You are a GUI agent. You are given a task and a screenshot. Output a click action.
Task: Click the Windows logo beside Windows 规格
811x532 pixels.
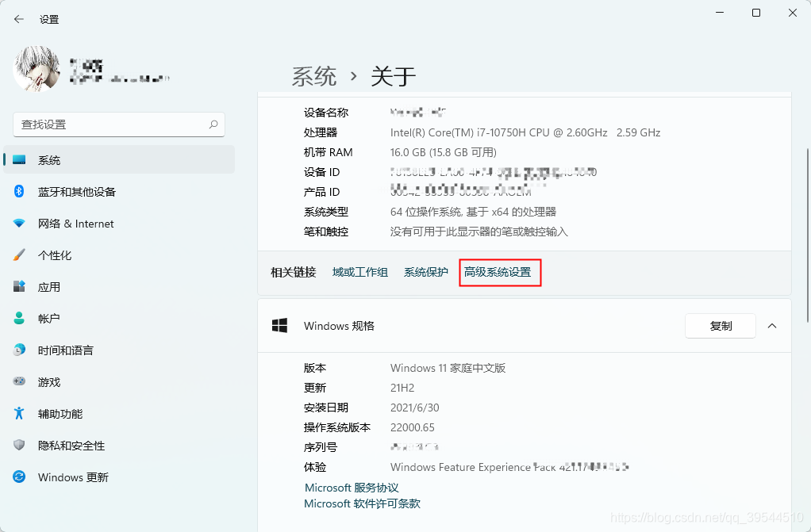pos(280,326)
